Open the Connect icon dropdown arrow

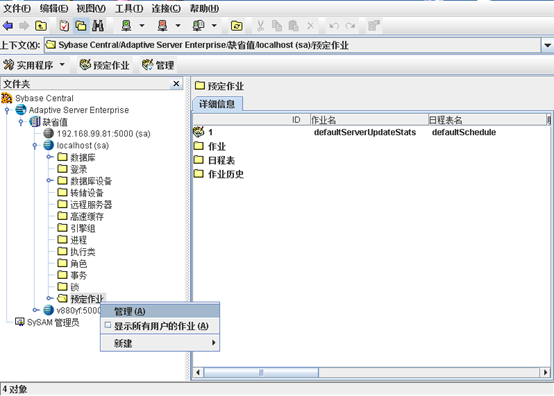(x=142, y=25)
